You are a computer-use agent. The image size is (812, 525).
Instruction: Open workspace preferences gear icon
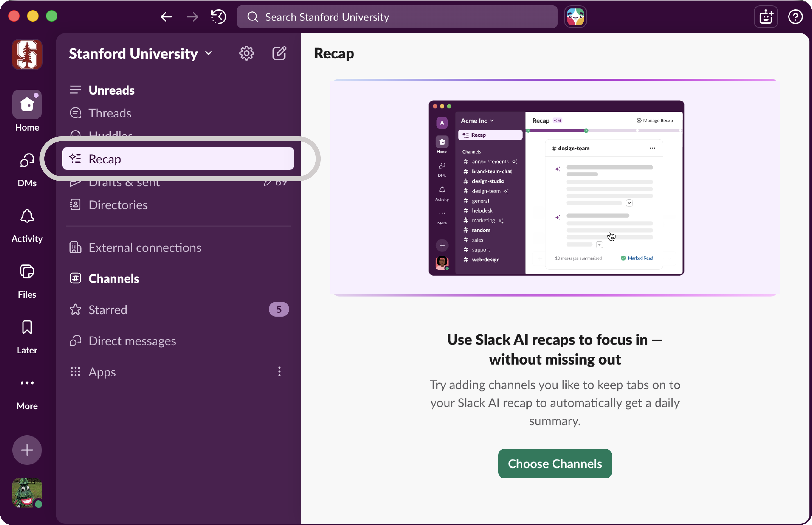246,53
